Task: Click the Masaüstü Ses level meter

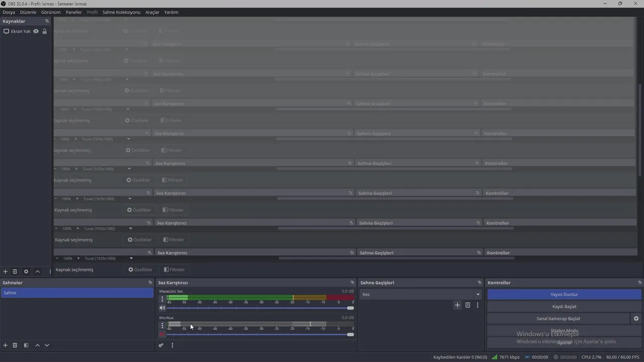Action: pyautogui.click(x=260, y=298)
